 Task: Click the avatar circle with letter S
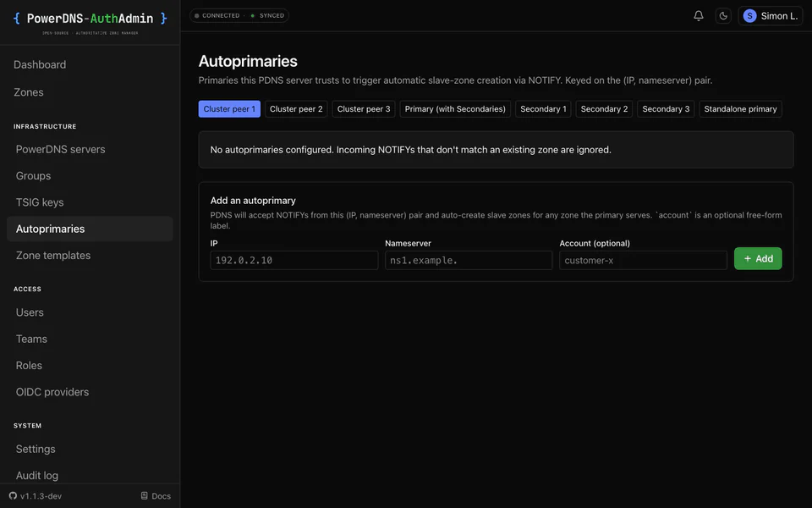(749, 15)
